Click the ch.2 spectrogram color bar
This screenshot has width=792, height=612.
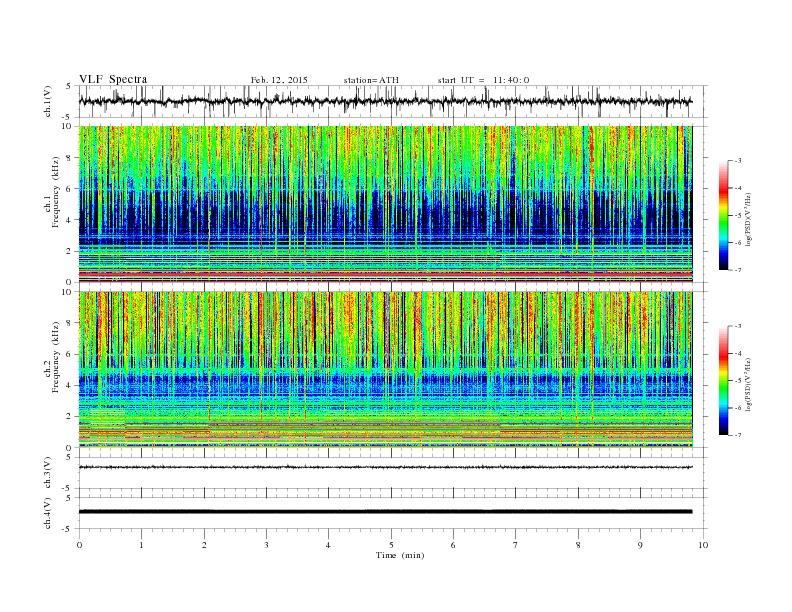(723, 380)
